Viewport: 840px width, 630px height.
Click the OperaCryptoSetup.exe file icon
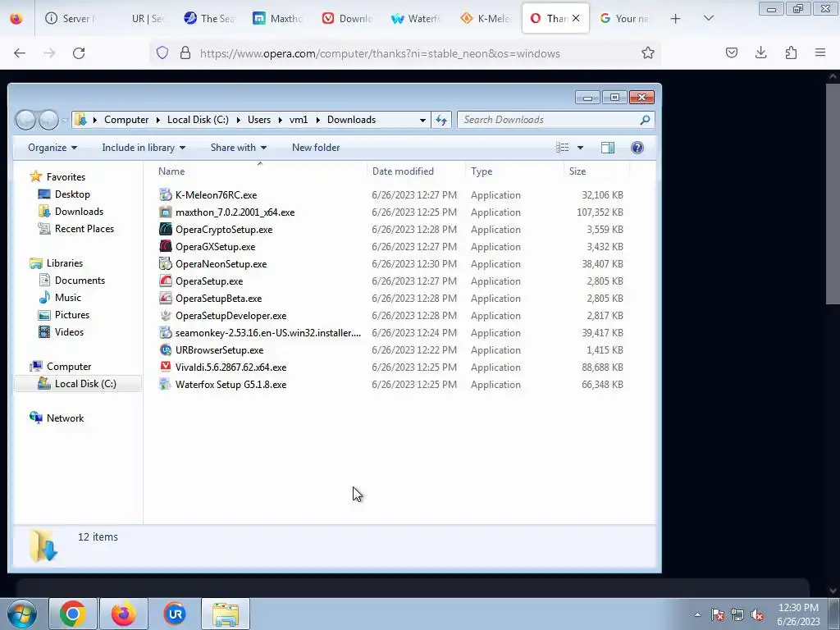[x=166, y=230]
